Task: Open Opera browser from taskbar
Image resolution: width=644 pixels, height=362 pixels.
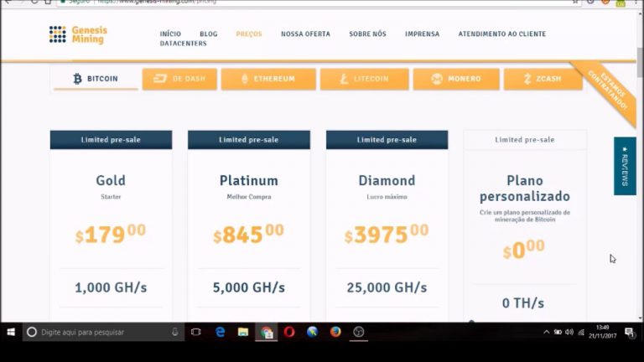Action: click(x=289, y=332)
